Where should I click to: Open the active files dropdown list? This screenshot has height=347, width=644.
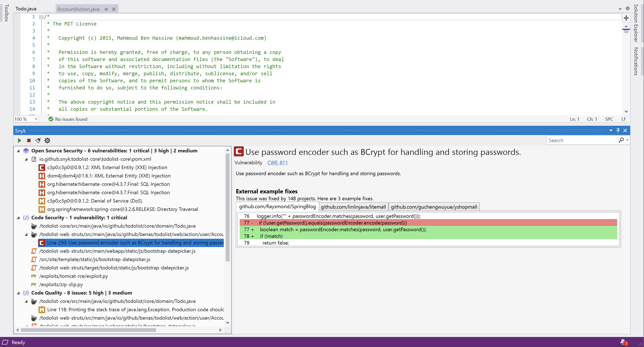(620, 9)
